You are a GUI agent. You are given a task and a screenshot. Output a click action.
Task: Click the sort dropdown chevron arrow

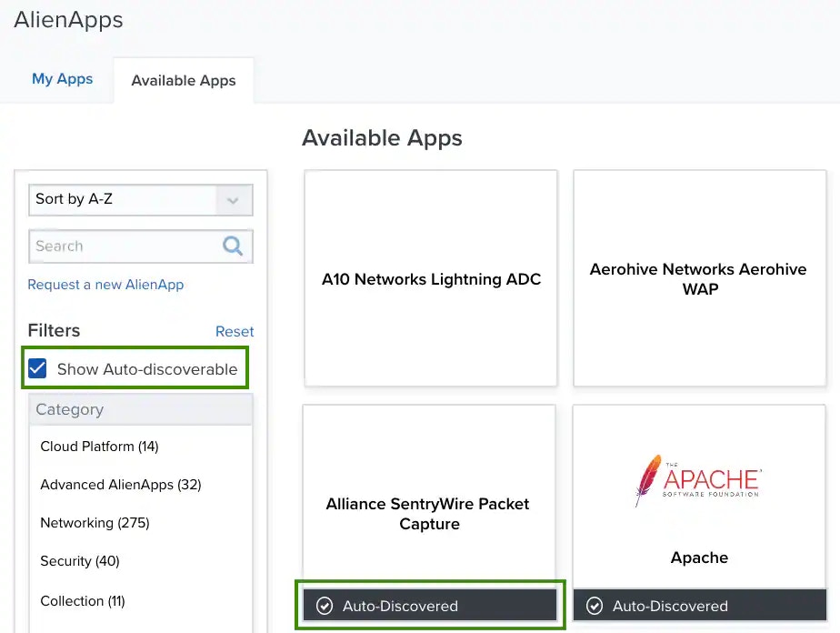point(233,200)
